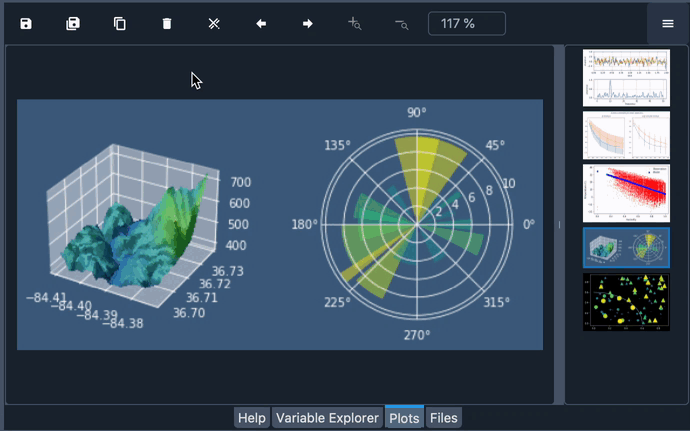Click the zoom out magnifier icon
The width and height of the screenshot is (690, 431).
402,24
